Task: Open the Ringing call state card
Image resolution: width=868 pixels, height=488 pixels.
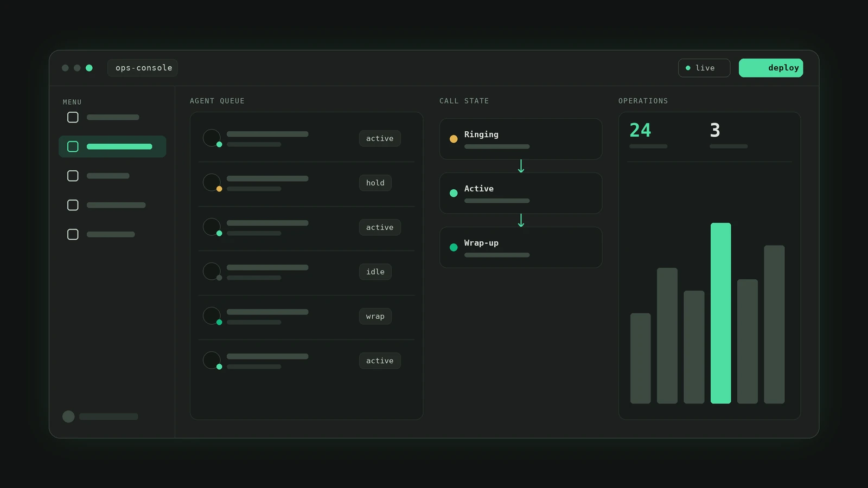Action: (521, 139)
